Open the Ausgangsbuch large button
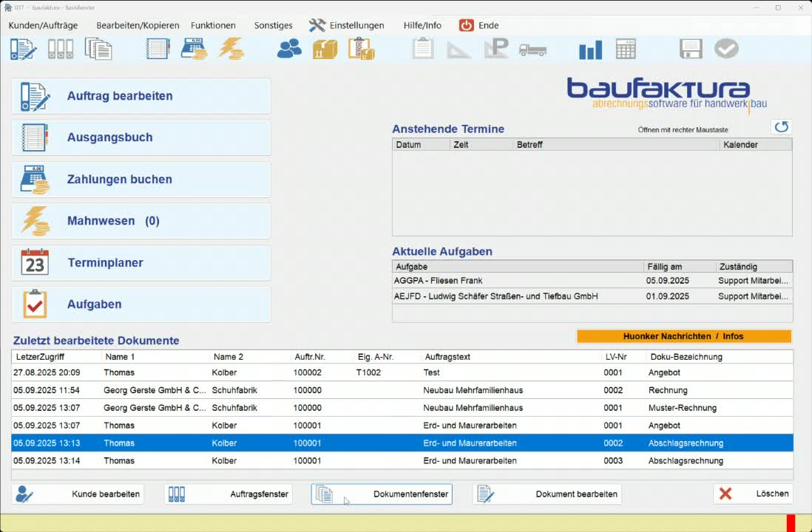This screenshot has width=812, height=532. [x=141, y=137]
